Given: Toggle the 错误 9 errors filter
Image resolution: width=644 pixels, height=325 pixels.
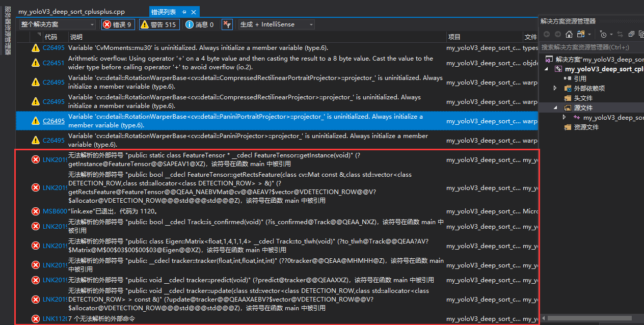Looking at the screenshot, I should pos(117,24).
